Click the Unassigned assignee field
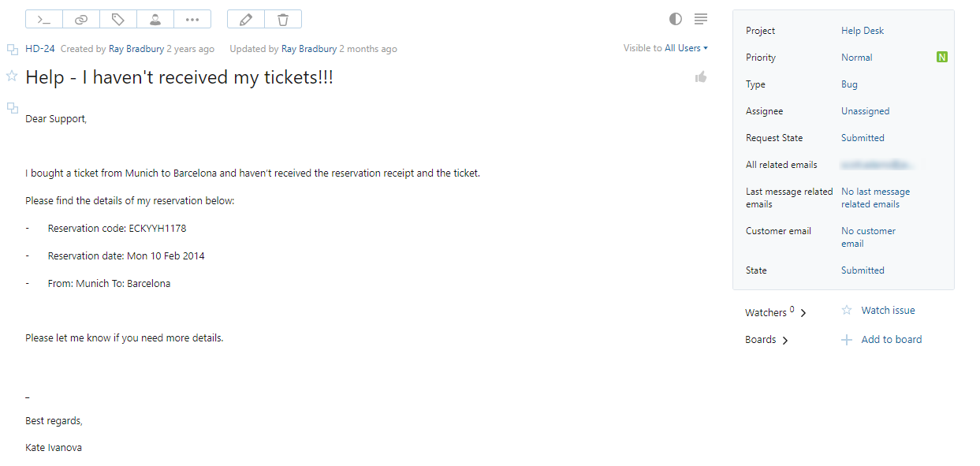980x466 pixels. [865, 111]
